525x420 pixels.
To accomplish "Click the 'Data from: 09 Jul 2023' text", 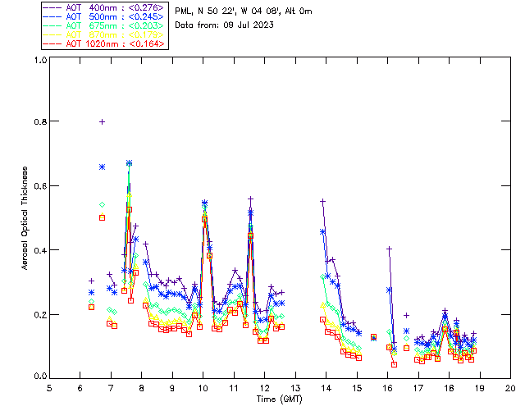I will [224, 25].
